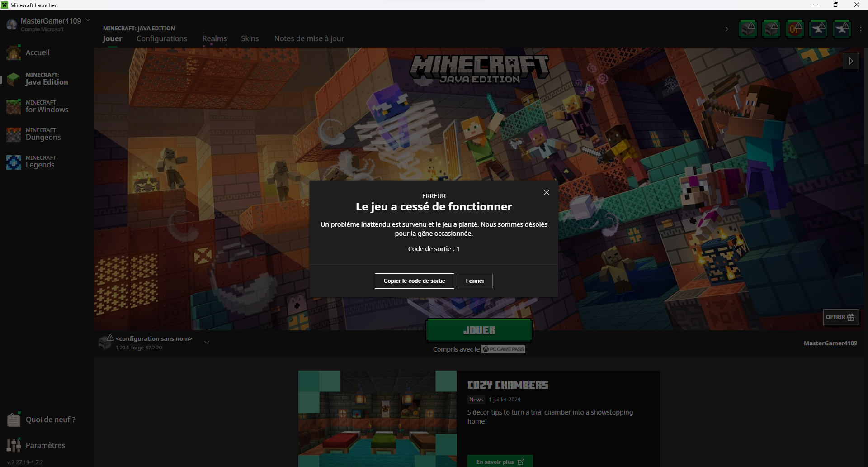Click the first anvil quick-launch icon
This screenshot has width=868, height=467.
(818, 29)
